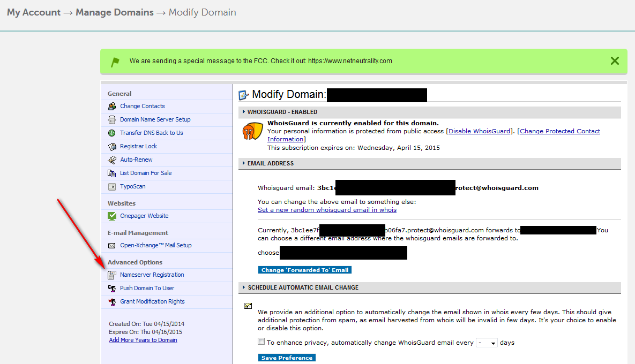Click Disable WhoisGuard link

479,131
